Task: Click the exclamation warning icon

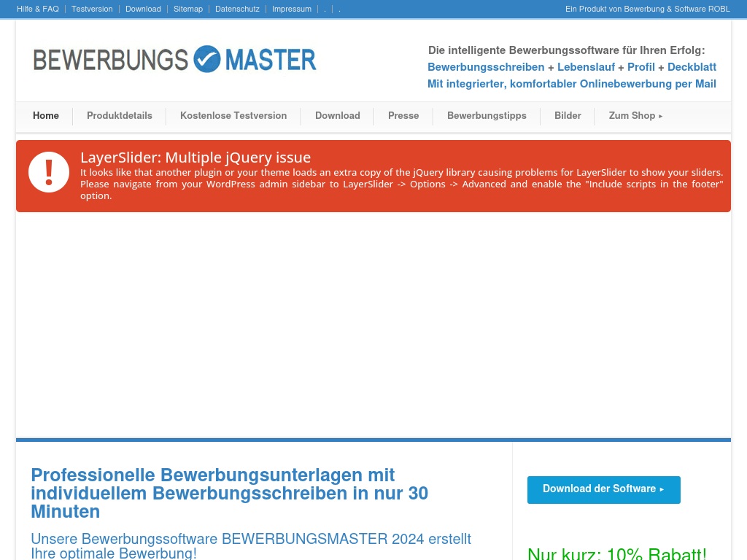Action: click(x=49, y=172)
